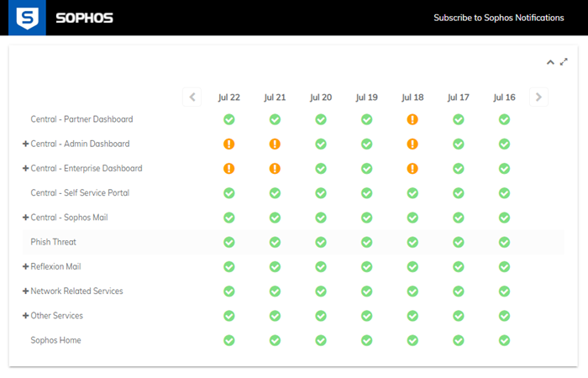This screenshot has width=588, height=378.
Task: Click Admin Dashboard green check for Jul 20
Action: click(321, 144)
